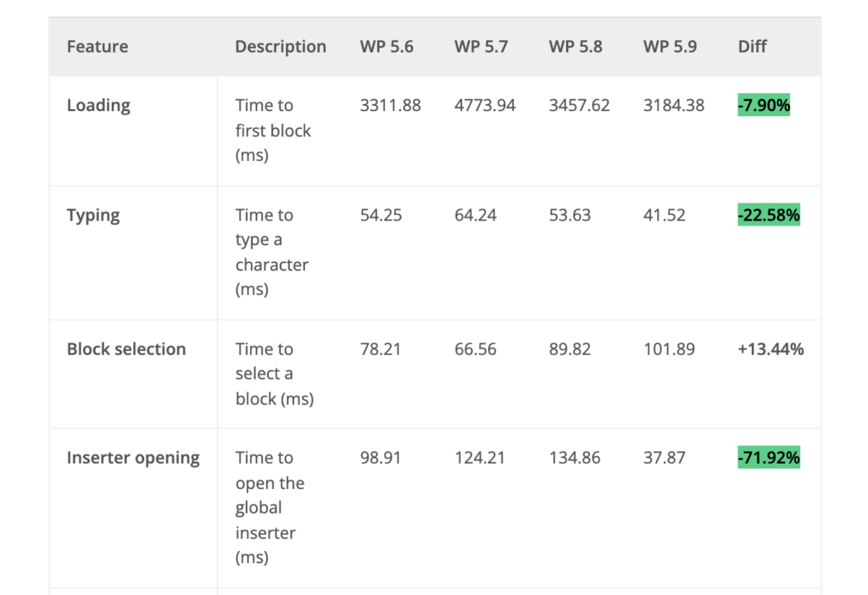Viewport: 868px width, 595px height.
Task: Click the 41.52 typing time cell
Action: coord(665,215)
